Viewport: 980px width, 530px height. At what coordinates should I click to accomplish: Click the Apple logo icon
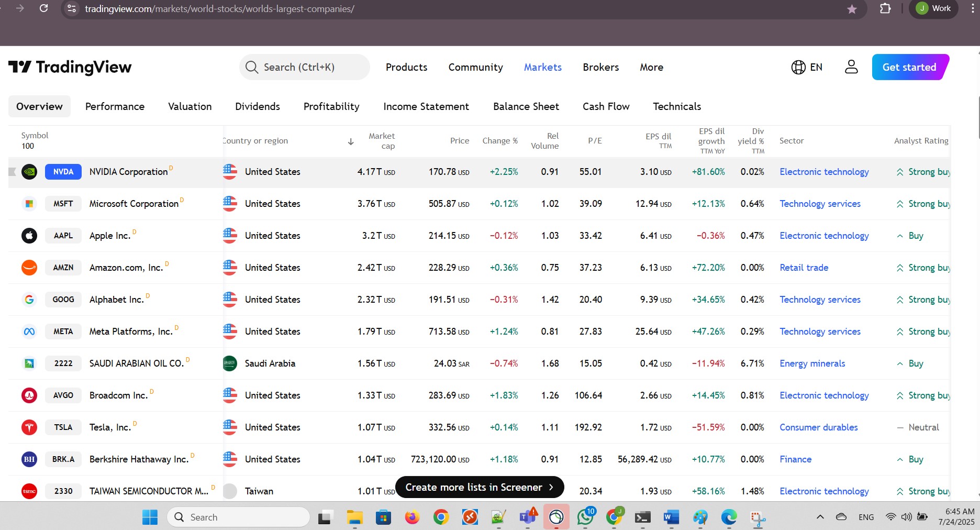click(x=29, y=236)
